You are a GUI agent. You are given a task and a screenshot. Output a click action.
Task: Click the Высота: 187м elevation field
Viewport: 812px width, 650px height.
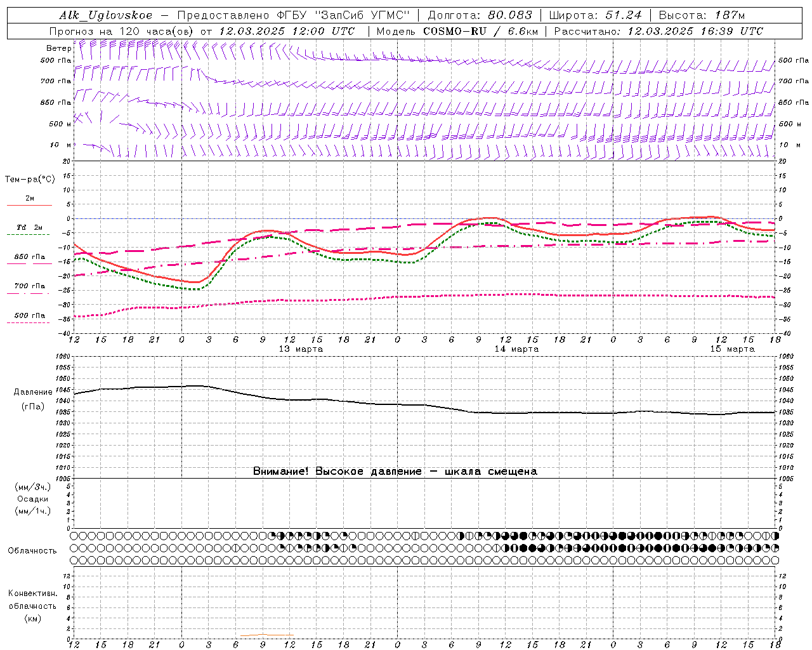click(x=701, y=15)
